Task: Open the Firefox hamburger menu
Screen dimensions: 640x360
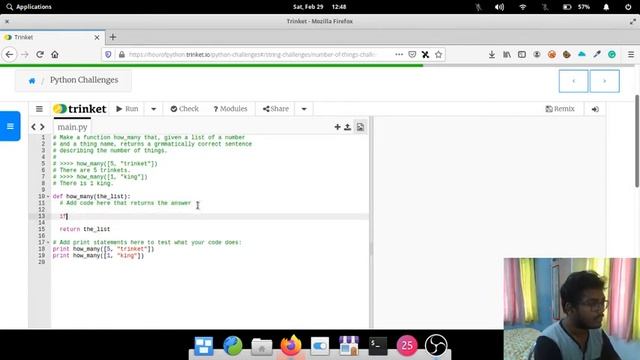Action: (x=631, y=54)
